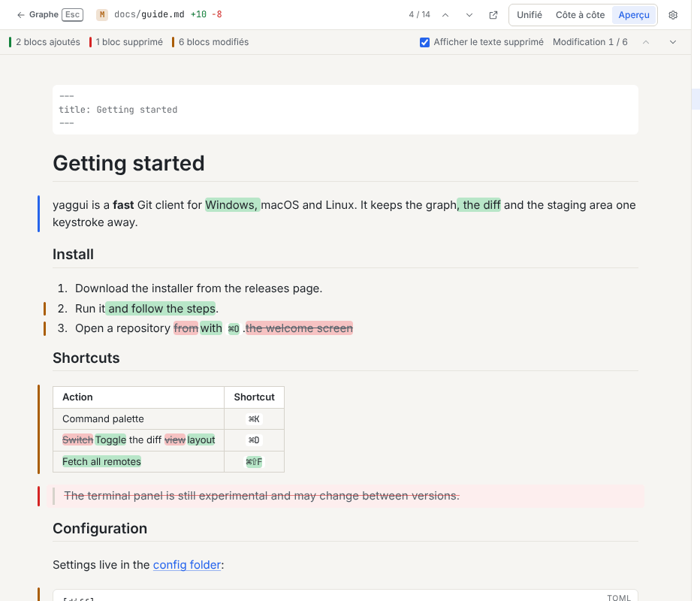Open the config folder link
This screenshot has width=700, height=601.
(x=187, y=565)
